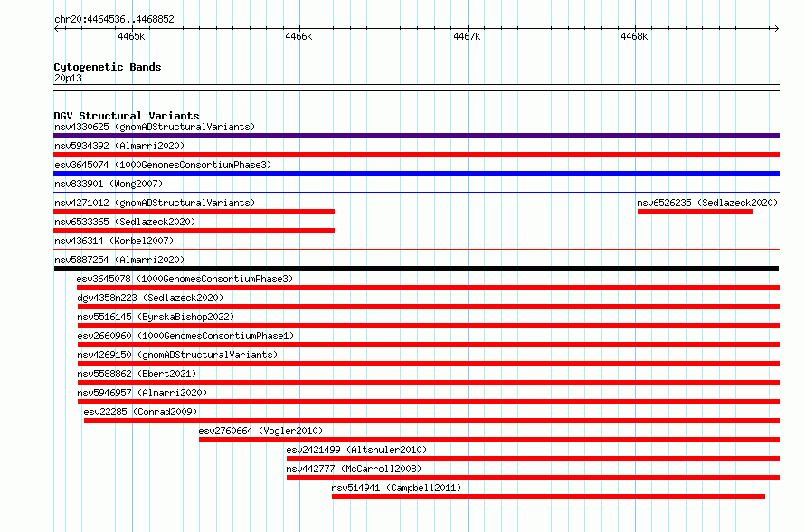Click the 4467k ruler position
This screenshot has width=805, height=532.
tap(468, 36)
